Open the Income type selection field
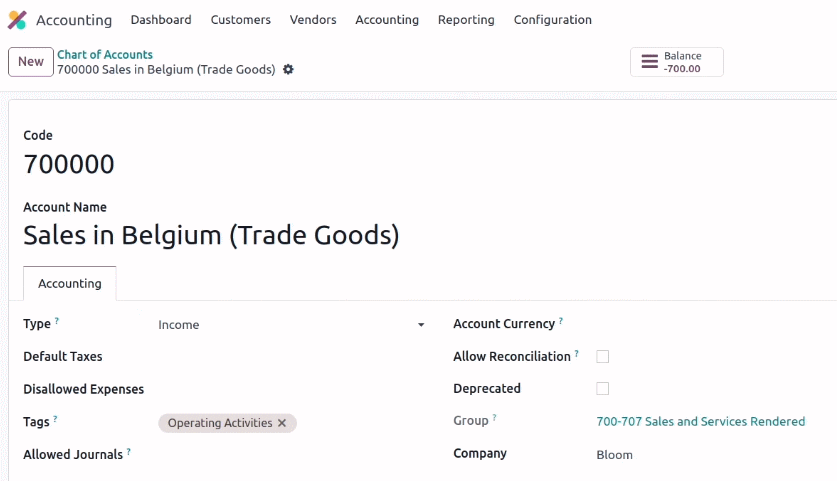 (291, 325)
